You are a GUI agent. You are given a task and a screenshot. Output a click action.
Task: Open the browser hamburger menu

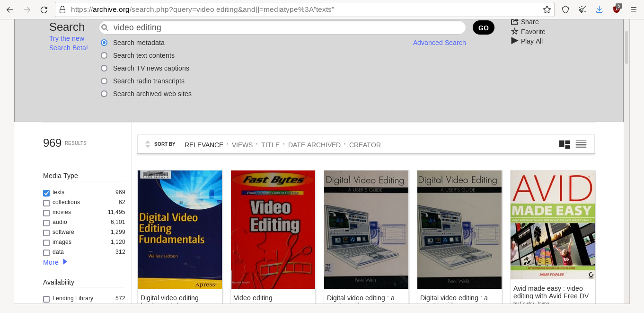(x=634, y=9)
